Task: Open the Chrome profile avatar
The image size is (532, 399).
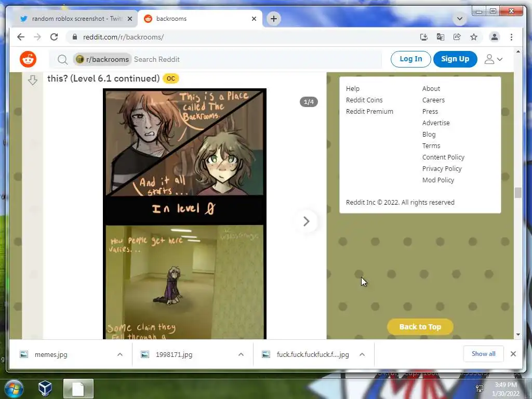Action: pyautogui.click(x=495, y=37)
